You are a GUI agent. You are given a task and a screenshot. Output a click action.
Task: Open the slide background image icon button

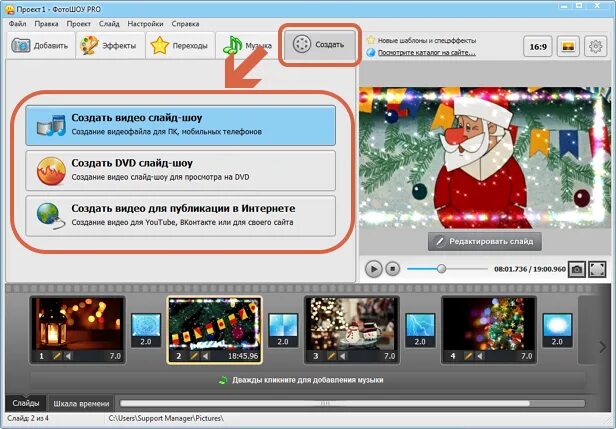[568, 47]
